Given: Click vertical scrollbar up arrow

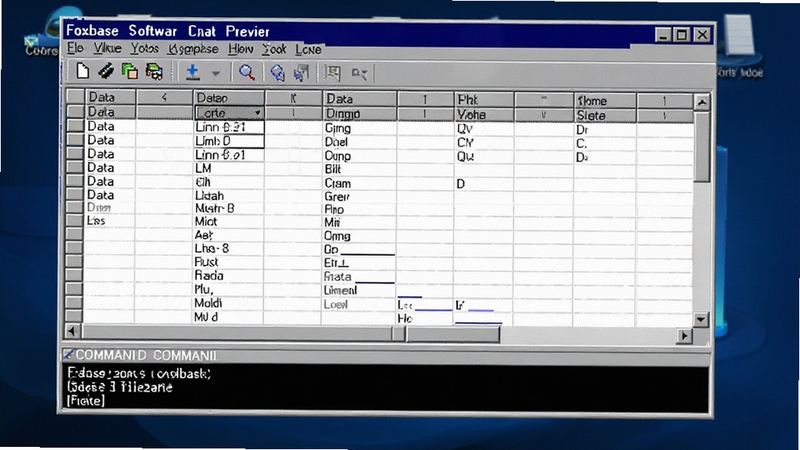Looking at the screenshot, I should 702,102.
